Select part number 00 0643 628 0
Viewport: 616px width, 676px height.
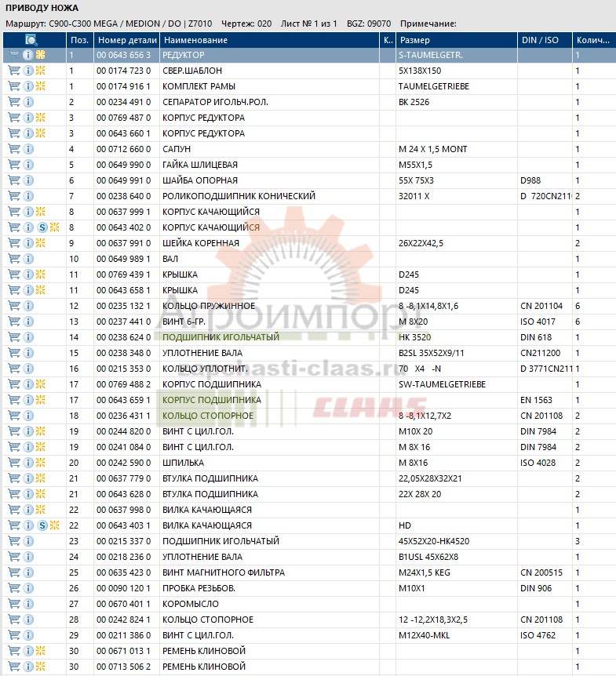[124, 494]
